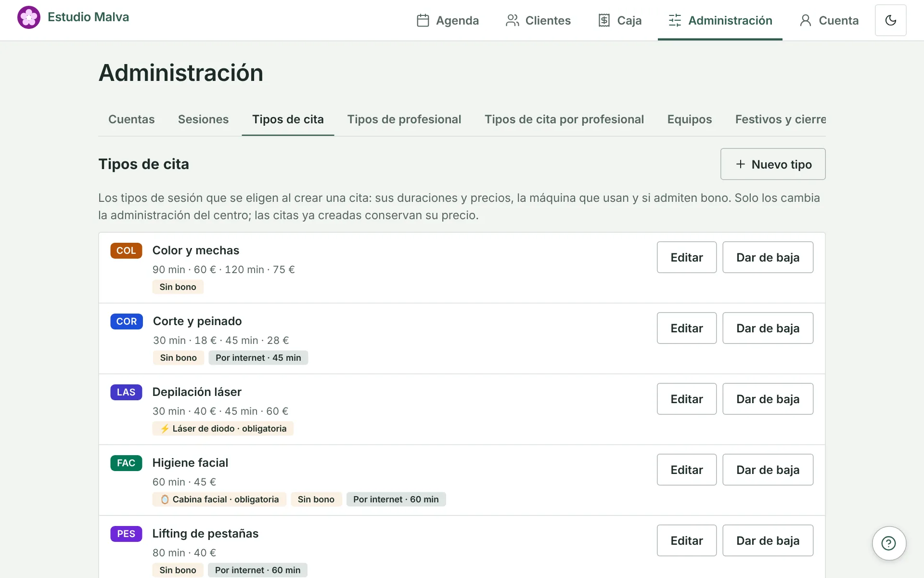Toggle dark mode with moon icon

(x=890, y=20)
